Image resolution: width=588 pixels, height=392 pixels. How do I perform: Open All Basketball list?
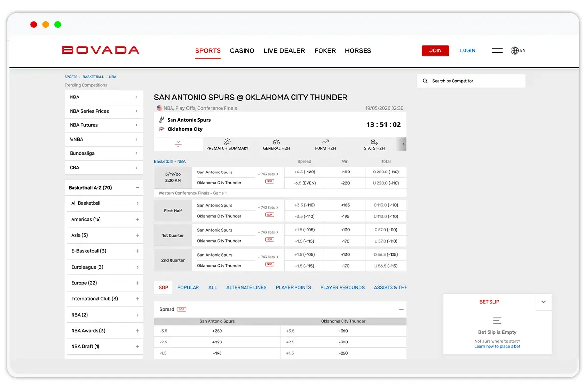104,203
